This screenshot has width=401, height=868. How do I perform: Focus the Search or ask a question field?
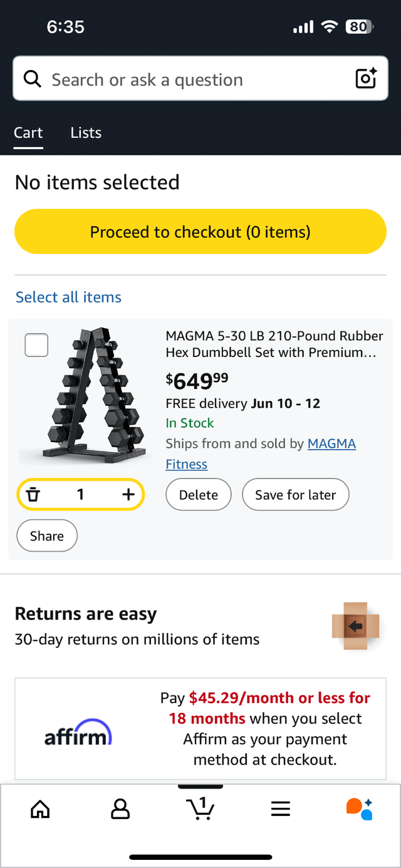point(188,80)
